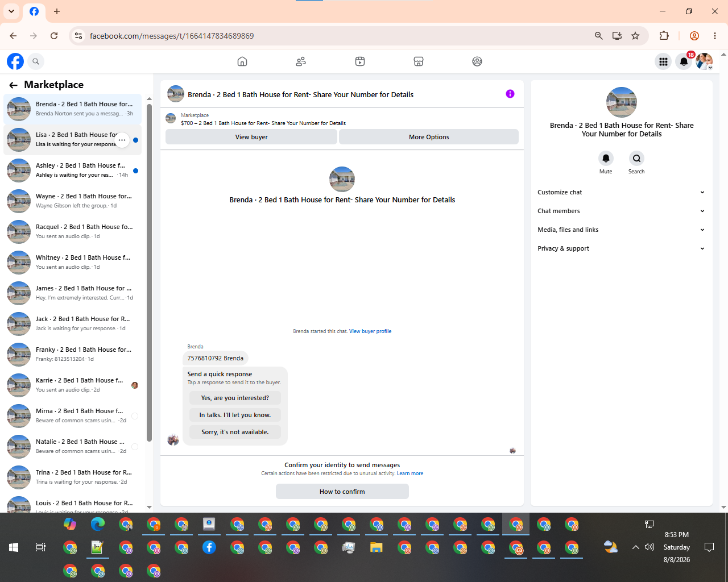728x582 pixels.
Task: Mute this chat using the bell icon
Action: tap(606, 158)
